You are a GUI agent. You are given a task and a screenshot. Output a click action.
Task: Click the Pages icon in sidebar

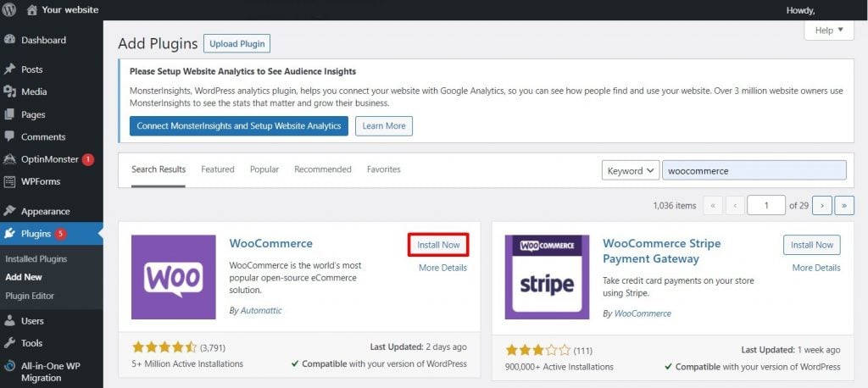[x=9, y=114]
